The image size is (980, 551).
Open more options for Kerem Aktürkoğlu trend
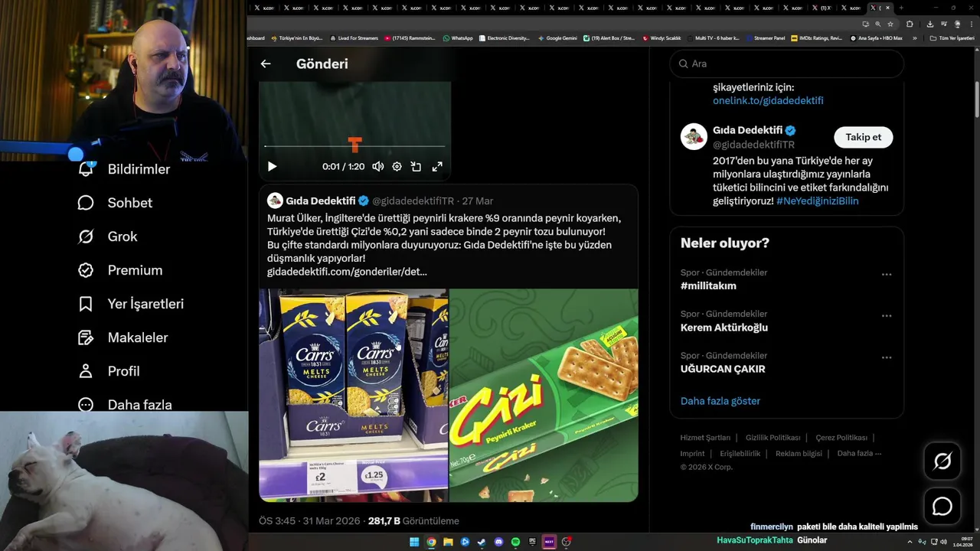tap(887, 315)
